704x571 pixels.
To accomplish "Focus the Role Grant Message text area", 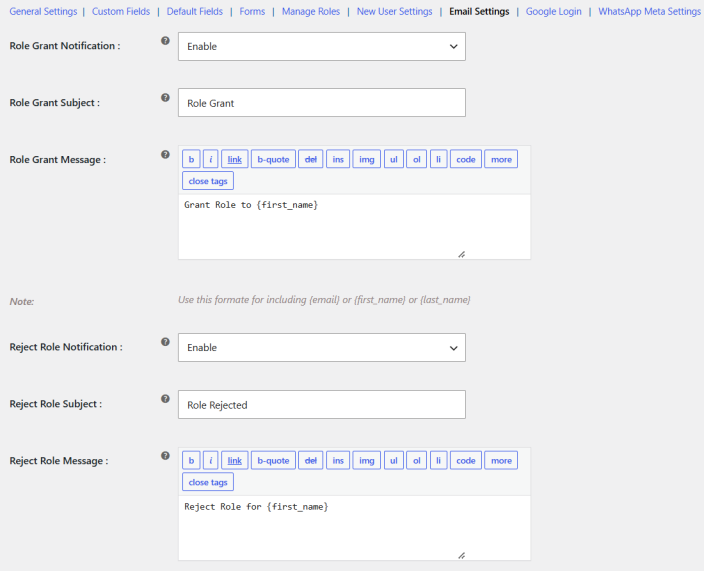I will [354, 227].
